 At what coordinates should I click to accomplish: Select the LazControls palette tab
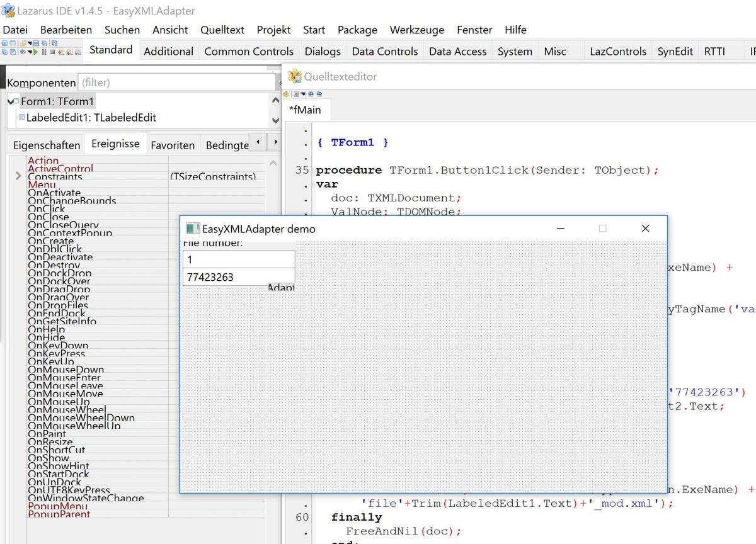pos(618,52)
